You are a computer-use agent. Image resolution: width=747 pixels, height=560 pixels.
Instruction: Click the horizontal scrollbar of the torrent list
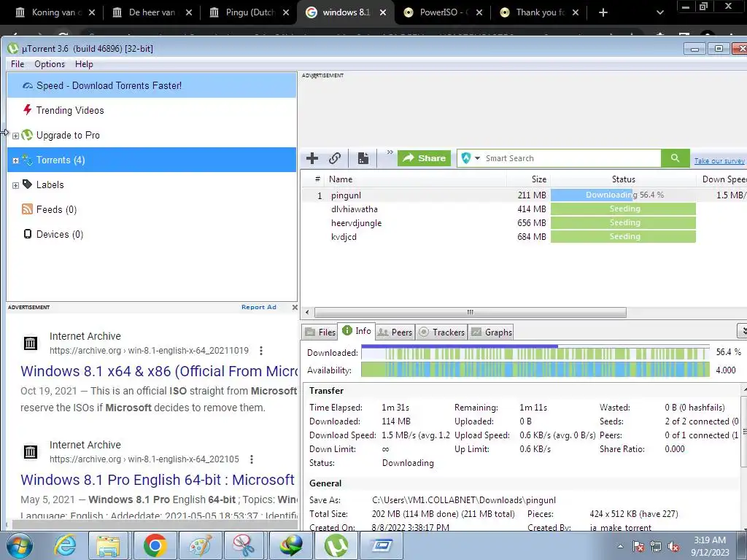click(471, 312)
